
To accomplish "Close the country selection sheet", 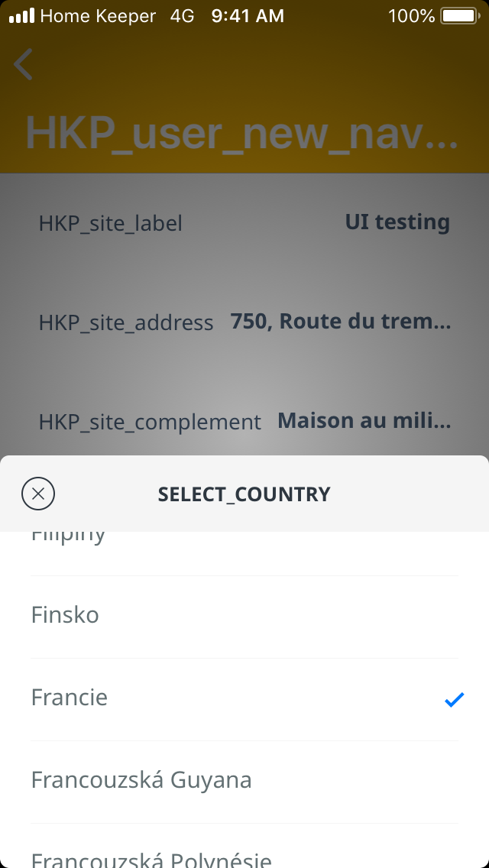I will tap(38, 494).
